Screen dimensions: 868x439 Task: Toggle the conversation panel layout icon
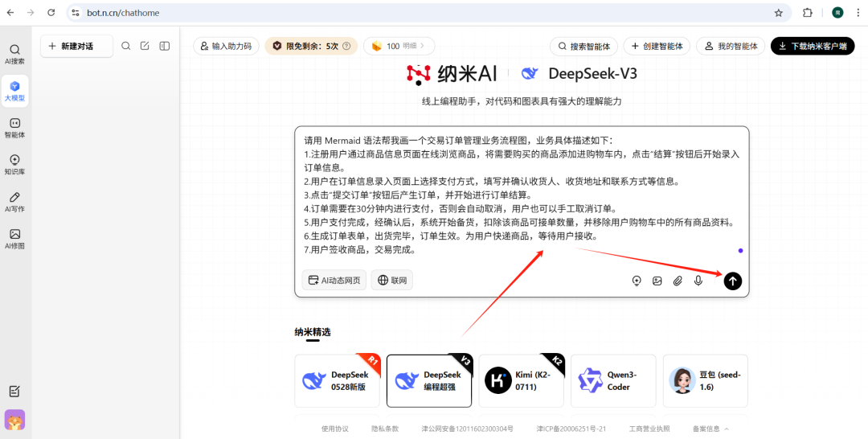point(165,46)
